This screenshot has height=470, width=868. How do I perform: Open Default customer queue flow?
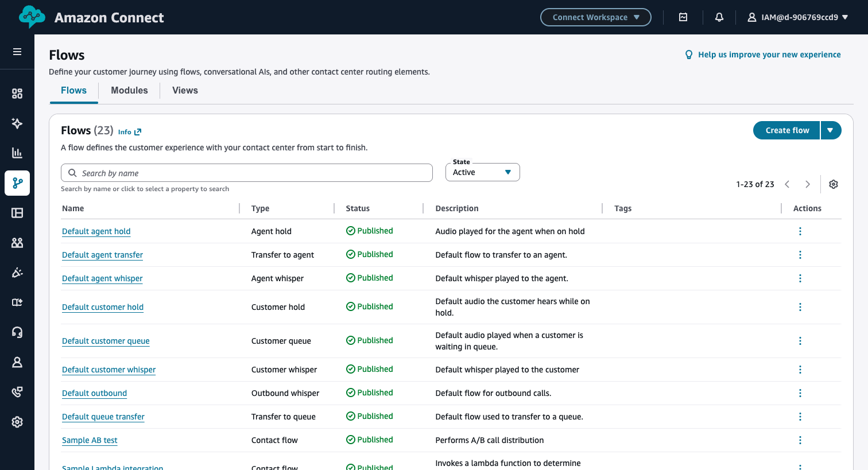(x=106, y=341)
